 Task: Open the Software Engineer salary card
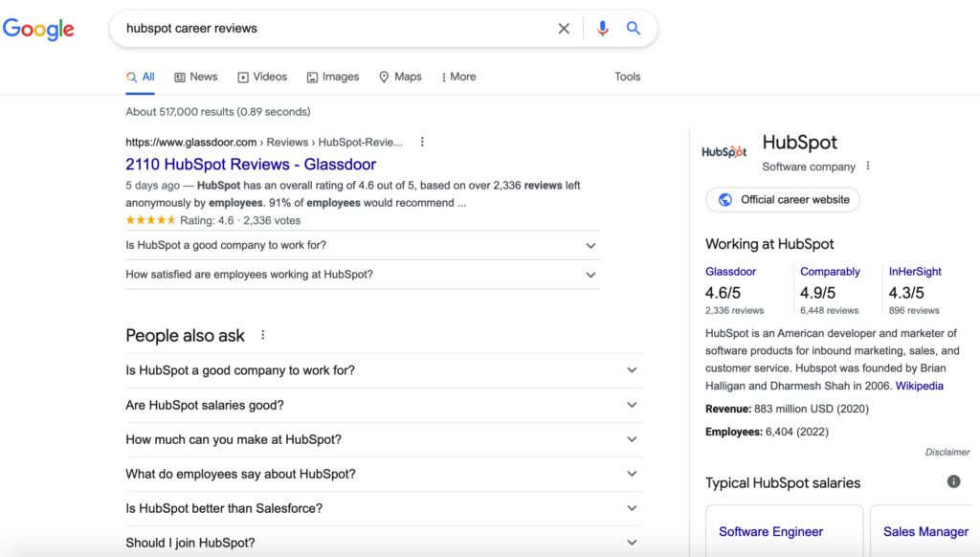coord(785,531)
